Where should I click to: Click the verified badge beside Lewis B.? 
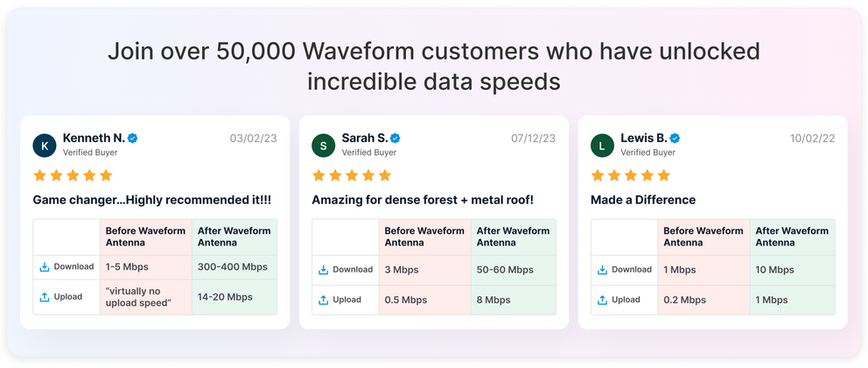pos(675,138)
